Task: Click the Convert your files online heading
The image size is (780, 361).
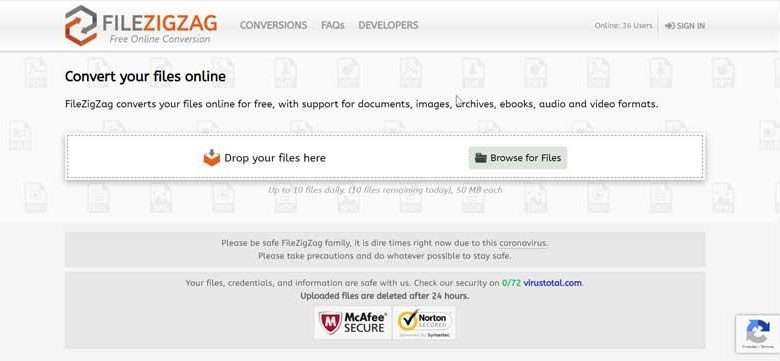Action: tap(145, 77)
